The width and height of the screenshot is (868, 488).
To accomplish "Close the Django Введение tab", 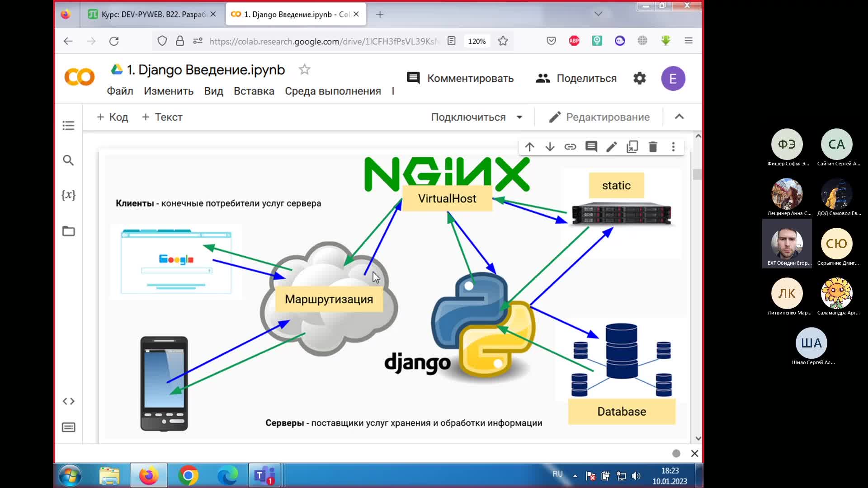I will pyautogui.click(x=356, y=14).
